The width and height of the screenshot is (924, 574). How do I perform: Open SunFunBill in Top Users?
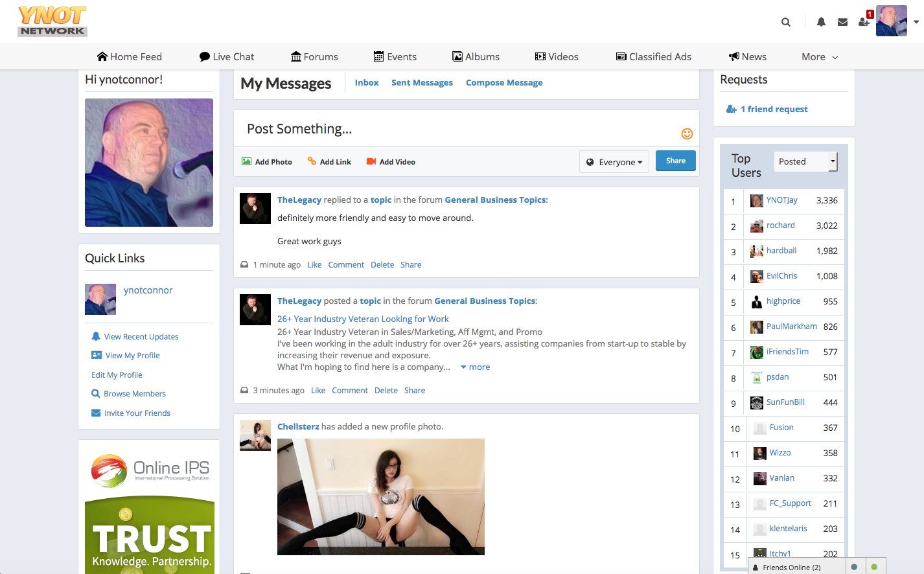pyautogui.click(x=785, y=402)
